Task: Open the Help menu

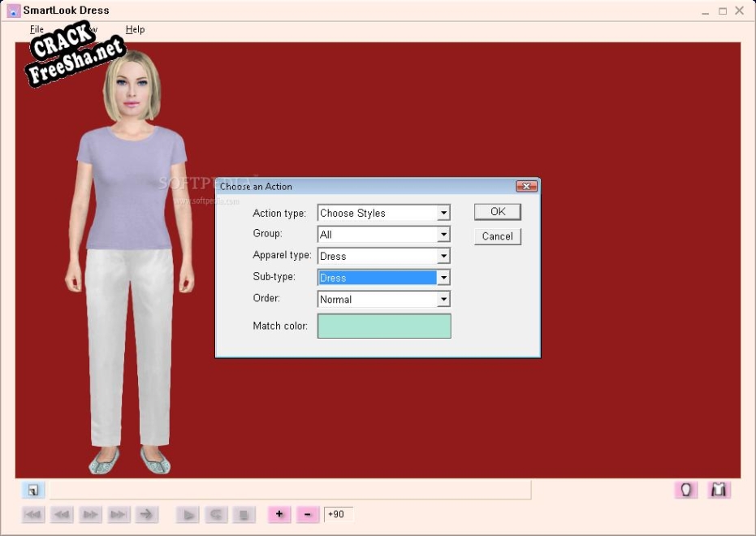Action: coord(135,29)
